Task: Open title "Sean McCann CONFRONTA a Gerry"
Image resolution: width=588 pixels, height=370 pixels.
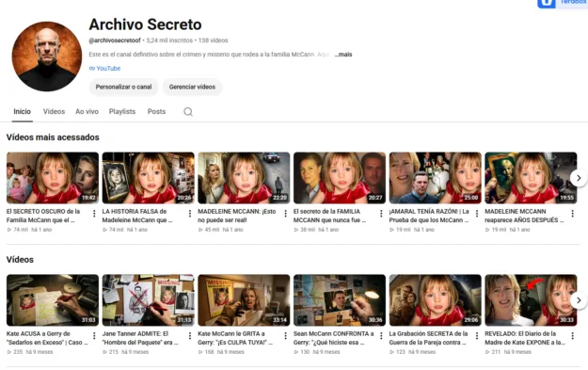Action: point(334,338)
